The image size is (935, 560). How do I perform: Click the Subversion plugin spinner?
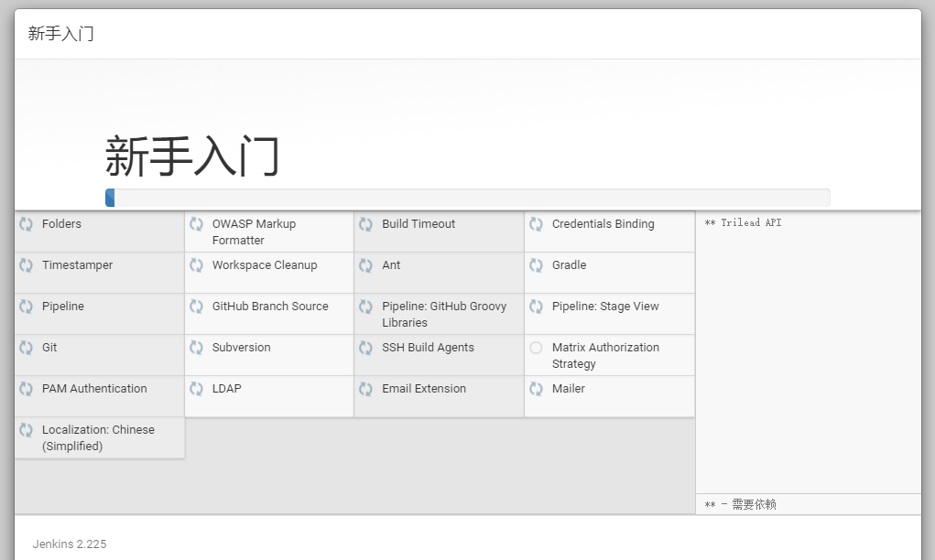[x=196, y=347]
